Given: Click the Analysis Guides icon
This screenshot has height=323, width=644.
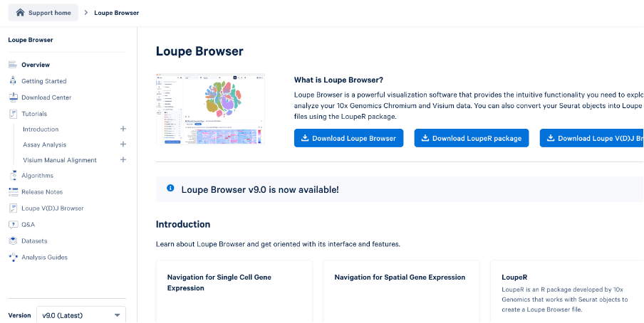Looking at the screenshot, I should pos(13,258).
